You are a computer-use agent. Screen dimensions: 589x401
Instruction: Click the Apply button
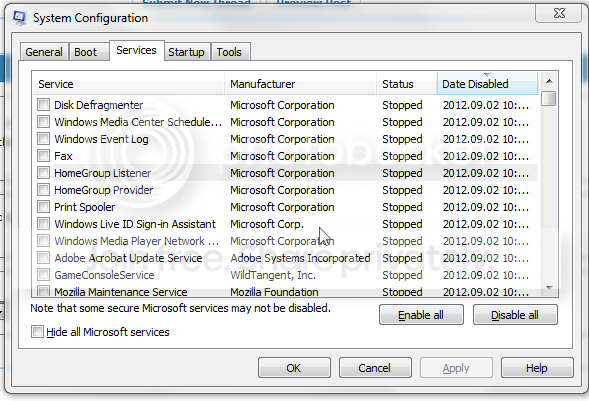tap(456, 368)
